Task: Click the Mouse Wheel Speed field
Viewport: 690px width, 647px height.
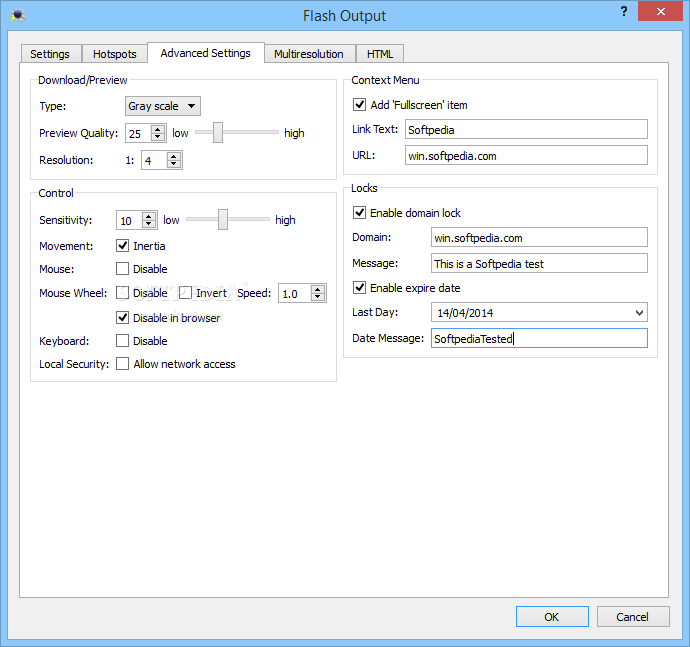Action: 294,294
